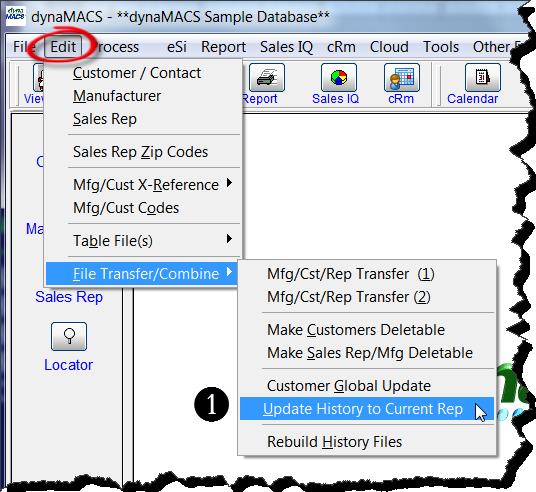
Task: Select Update History to Current Rep
Action: click(367, 409)
